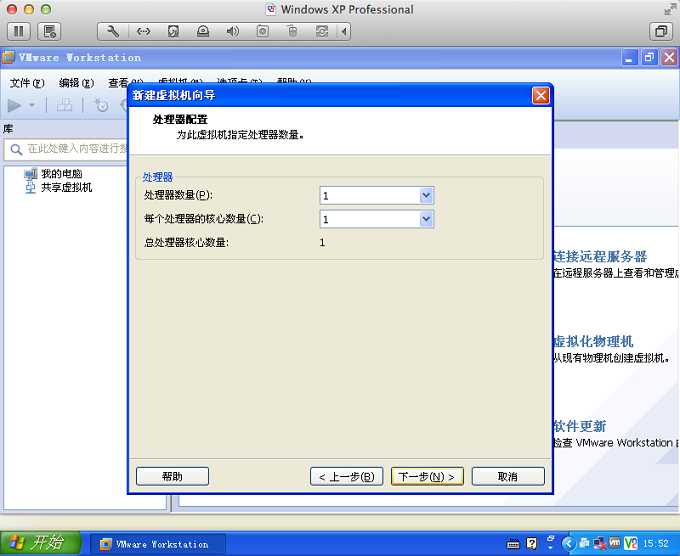Click the USB device icon
Viewport: 680px width, 556px height.
(292, 31)
